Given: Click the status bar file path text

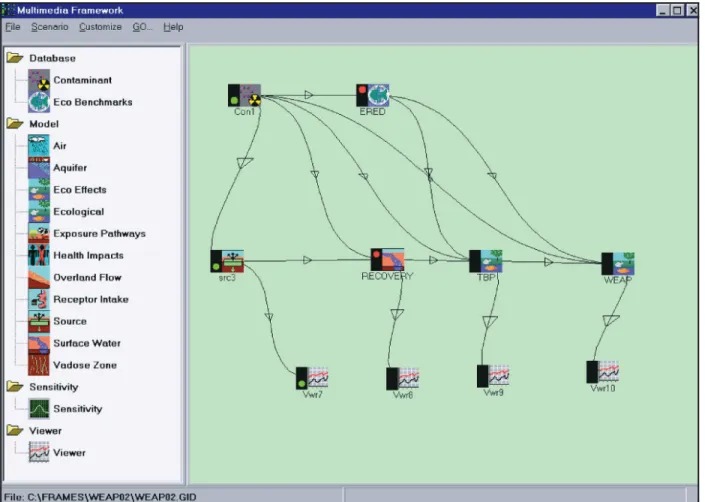Looking at the screenshot, I should [x=101, y=497].
